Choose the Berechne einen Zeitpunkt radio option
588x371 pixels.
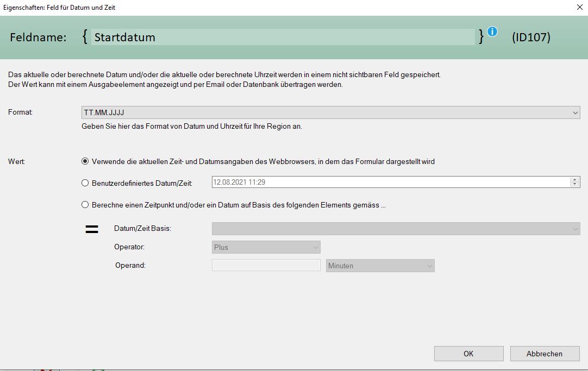coord(85,205)
